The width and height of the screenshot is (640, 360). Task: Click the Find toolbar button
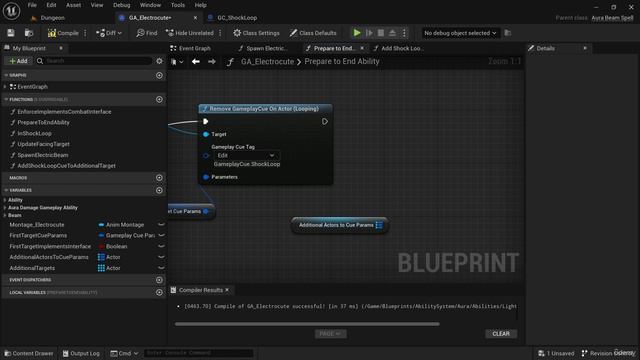(147, 33)
